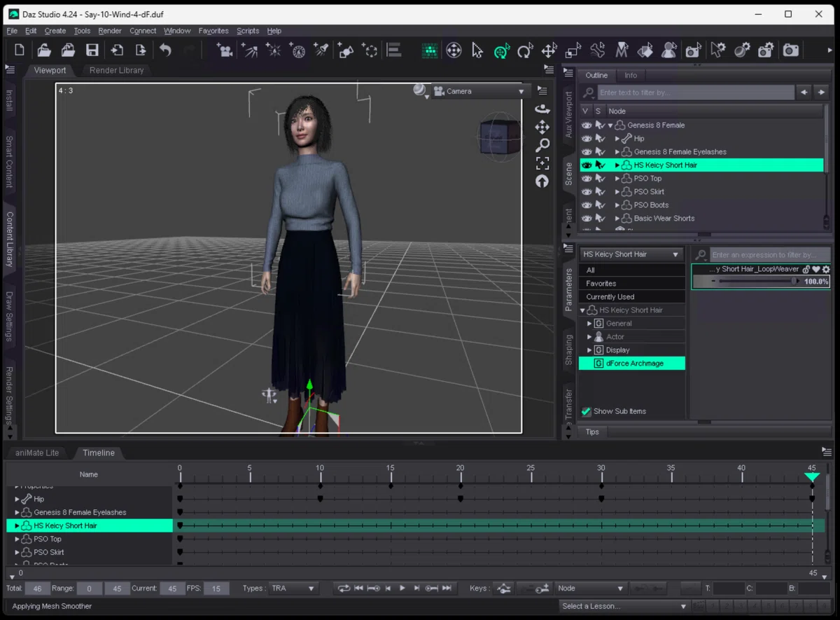Toggle visibility eye of Hip node

click(587, 139)
